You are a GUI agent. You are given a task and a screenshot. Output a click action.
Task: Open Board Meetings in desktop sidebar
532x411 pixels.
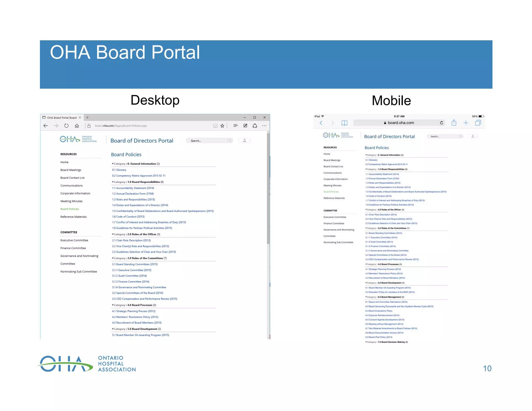(x=71, y=170)
